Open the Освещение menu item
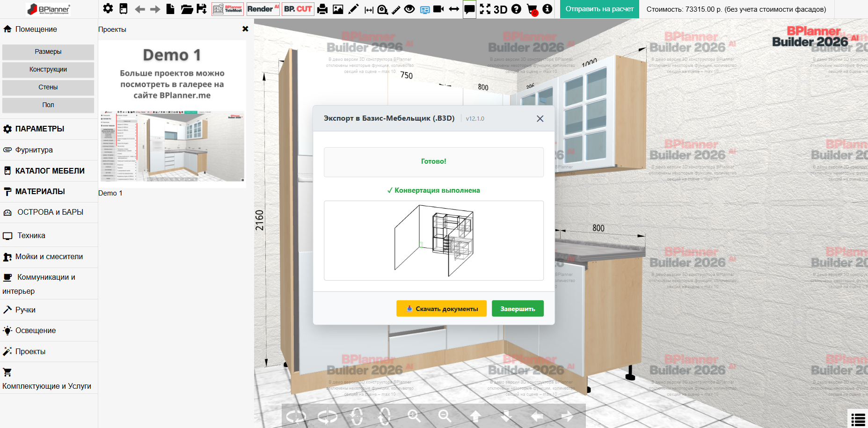This screenshot has width=868, height=428. (x=49, y=330)
